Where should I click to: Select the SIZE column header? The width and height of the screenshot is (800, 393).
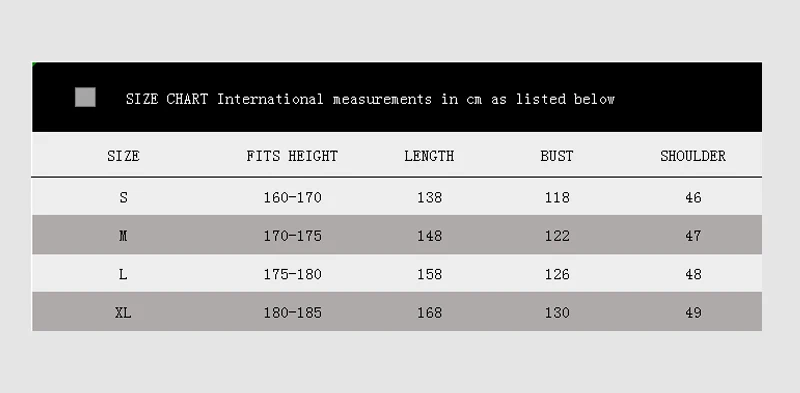tap(123, 156)
